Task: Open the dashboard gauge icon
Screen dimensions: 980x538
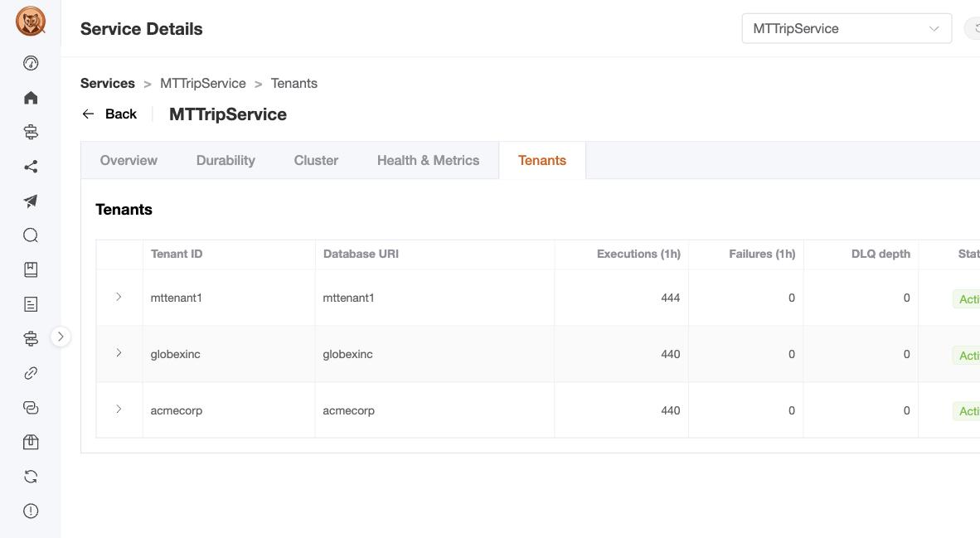Action: click(31, 63)
